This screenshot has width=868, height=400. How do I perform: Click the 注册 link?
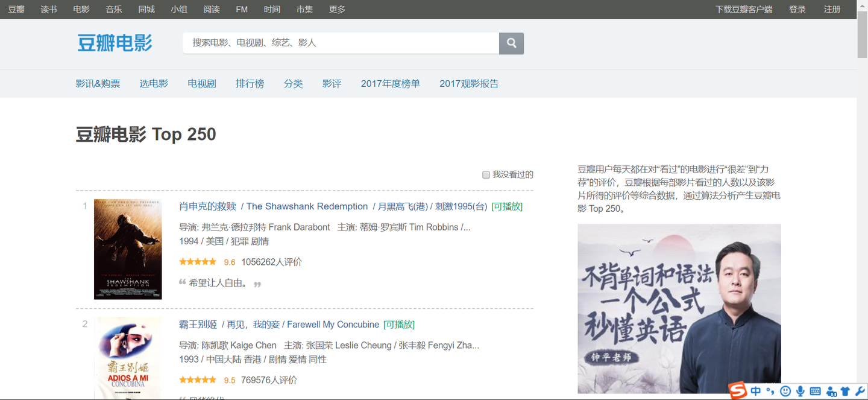[x=832, y=10]
